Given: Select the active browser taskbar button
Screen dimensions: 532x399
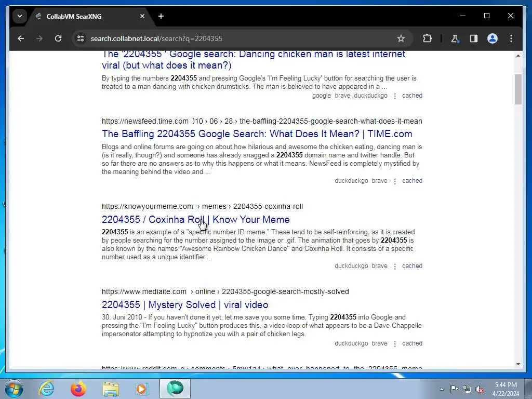Looking at the screenshot, I should (x=175, y=389).
